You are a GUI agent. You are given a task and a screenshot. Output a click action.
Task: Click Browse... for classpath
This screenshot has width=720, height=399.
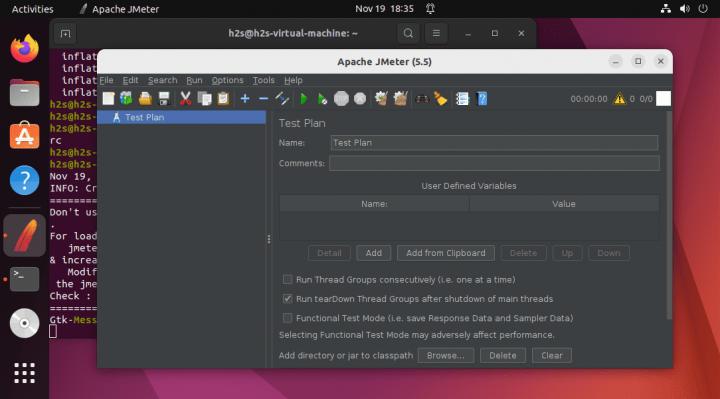[x=445, y=355]
